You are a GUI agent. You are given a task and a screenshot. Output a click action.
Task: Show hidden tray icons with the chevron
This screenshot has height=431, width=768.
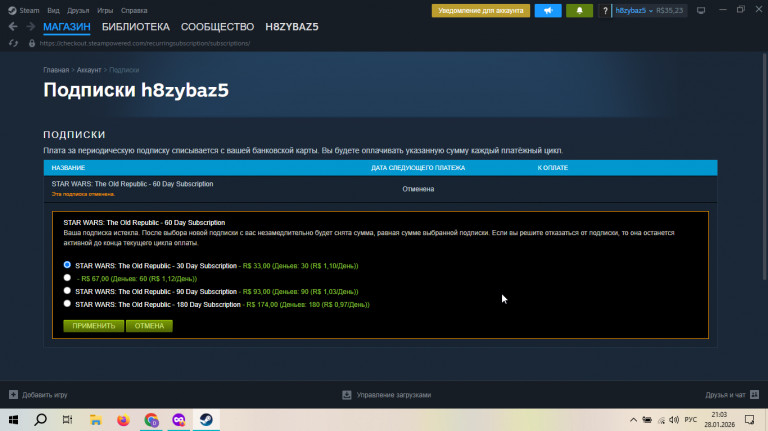633,420
